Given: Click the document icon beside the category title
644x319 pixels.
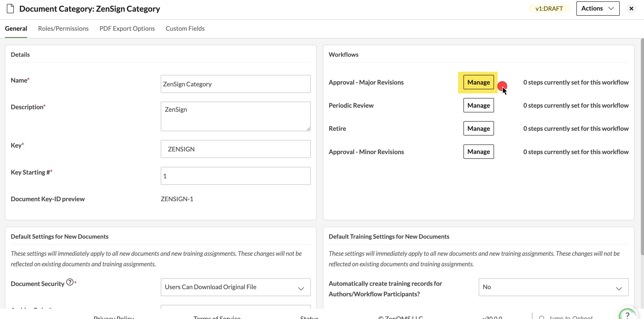Looking at the screenshot, I should tap(10, 9).
